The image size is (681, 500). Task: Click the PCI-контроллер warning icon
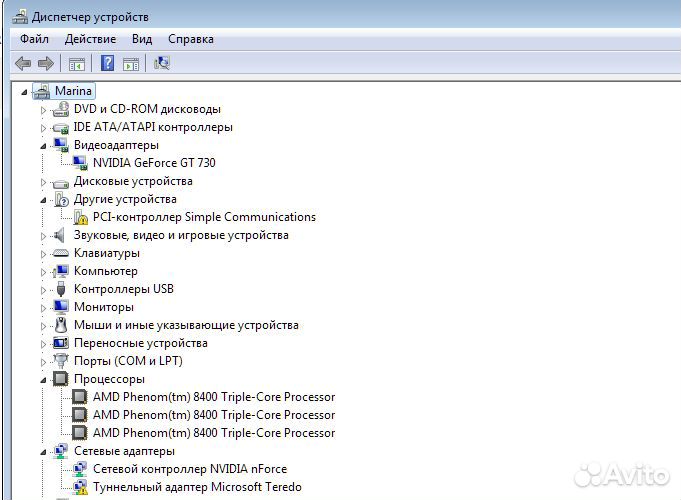pos(80,217)
